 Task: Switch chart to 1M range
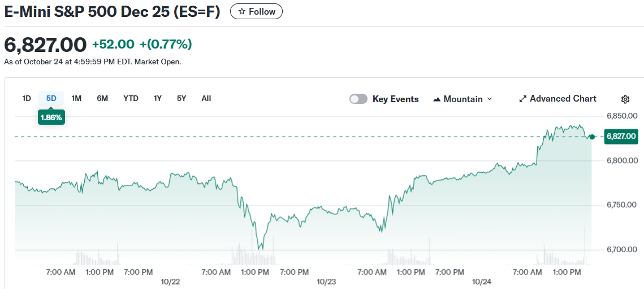(76, 98)
